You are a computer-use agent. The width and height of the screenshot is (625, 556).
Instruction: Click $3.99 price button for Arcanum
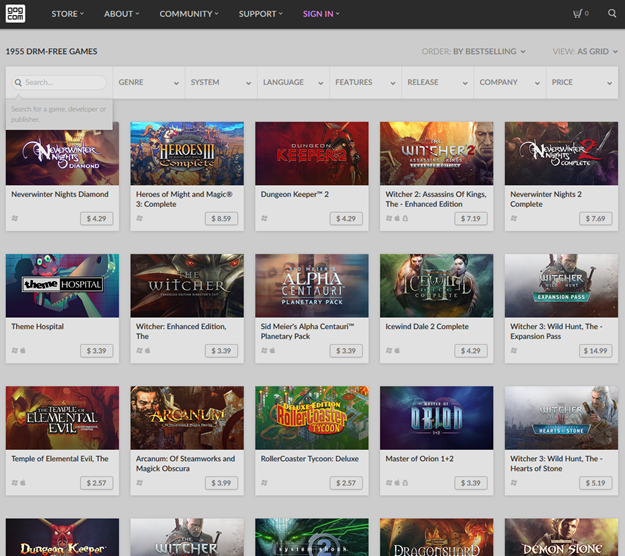point(221,483)
